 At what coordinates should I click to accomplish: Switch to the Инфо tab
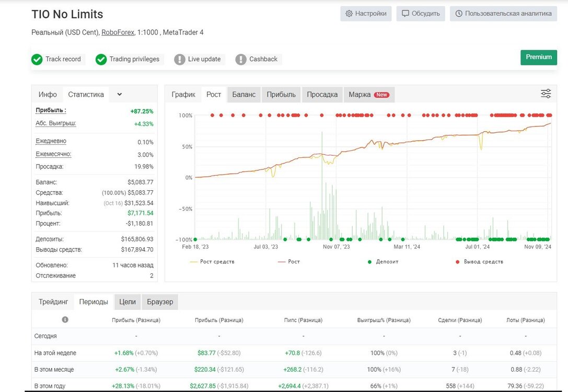click(48, 95)
